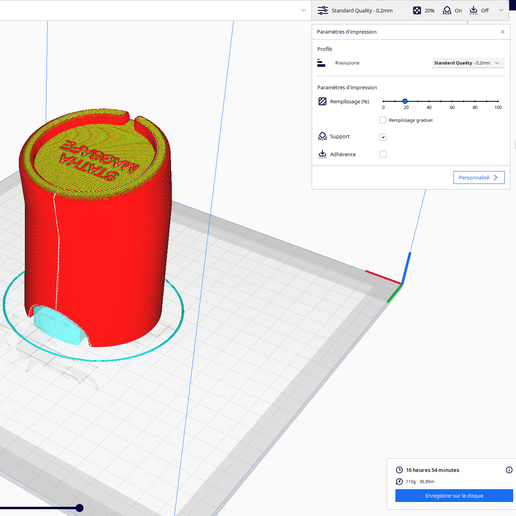Click the print settings sliders icon in header
Image resolution: width=516 pixels, height=516 pixels.
[322, 10]
